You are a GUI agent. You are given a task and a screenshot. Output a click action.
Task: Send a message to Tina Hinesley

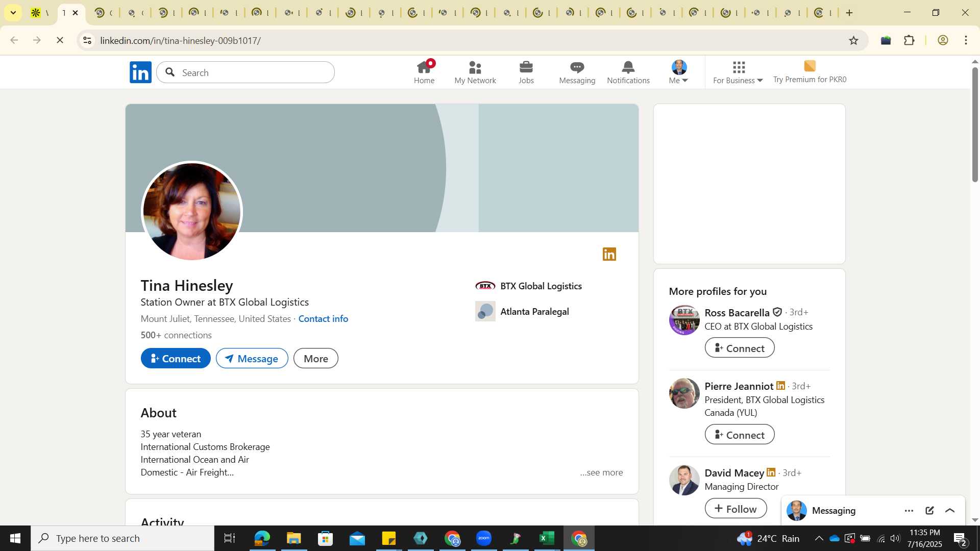[x=252, y=358]
